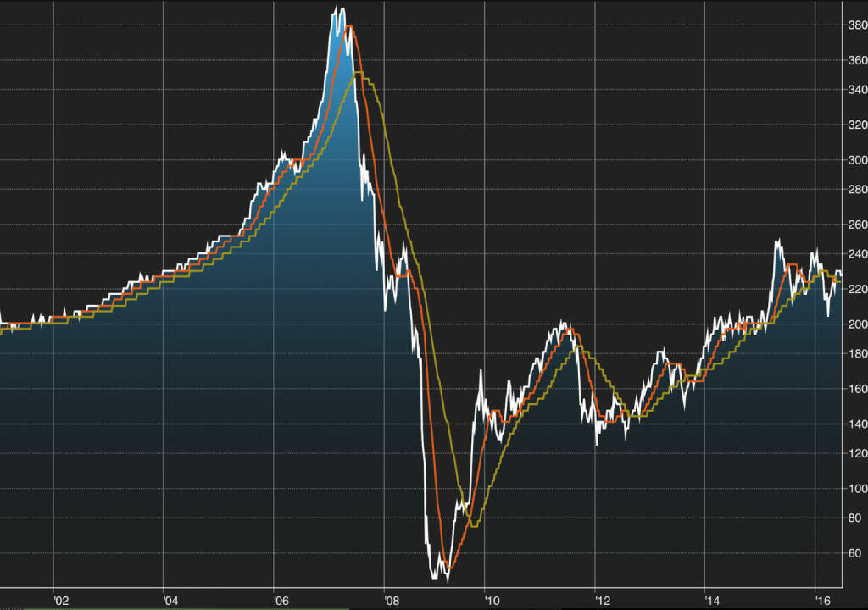Click the 380 value on price axis

point(856,26)
